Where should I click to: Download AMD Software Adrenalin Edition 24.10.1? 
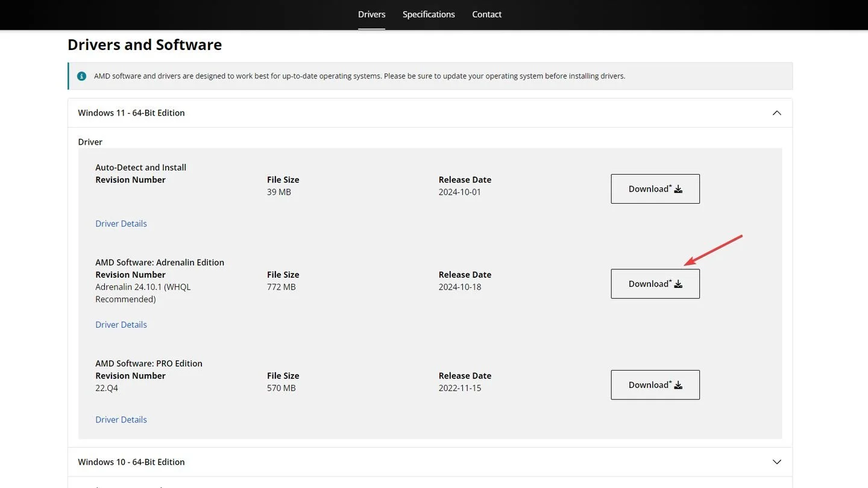point(655,284)
